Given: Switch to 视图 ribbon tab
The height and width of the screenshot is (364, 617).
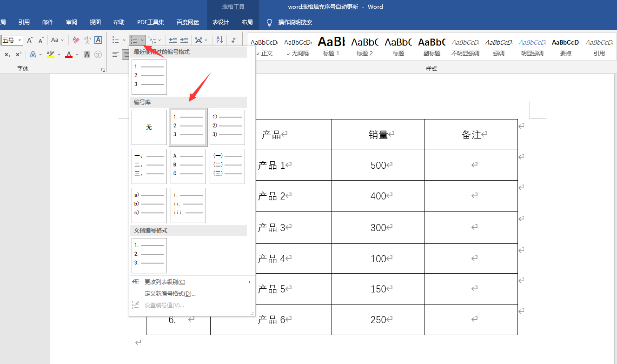Looking at the screenshot, I should point(95,22).
